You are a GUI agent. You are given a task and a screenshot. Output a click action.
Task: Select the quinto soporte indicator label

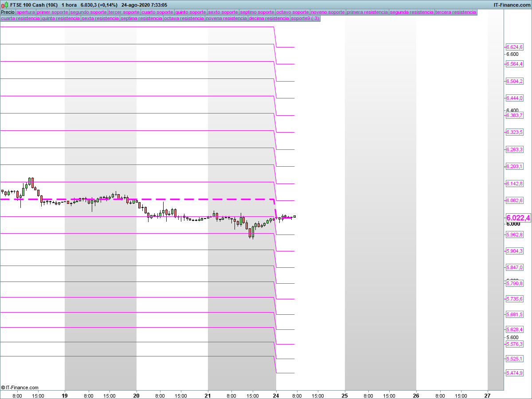(x=191, y=12)
